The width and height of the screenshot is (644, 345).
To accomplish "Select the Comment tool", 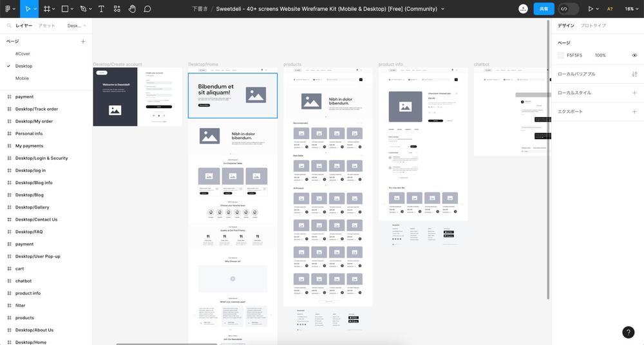I will [x=147, y=8].
